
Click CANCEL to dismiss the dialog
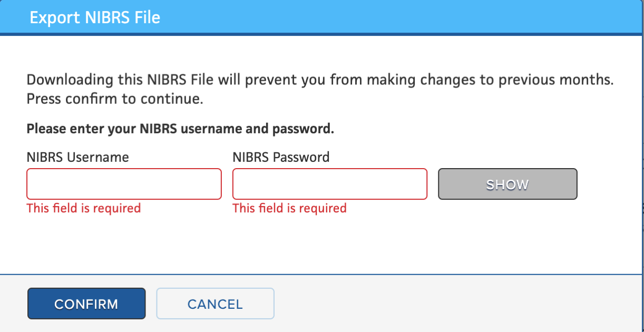[x=215, y=304]
